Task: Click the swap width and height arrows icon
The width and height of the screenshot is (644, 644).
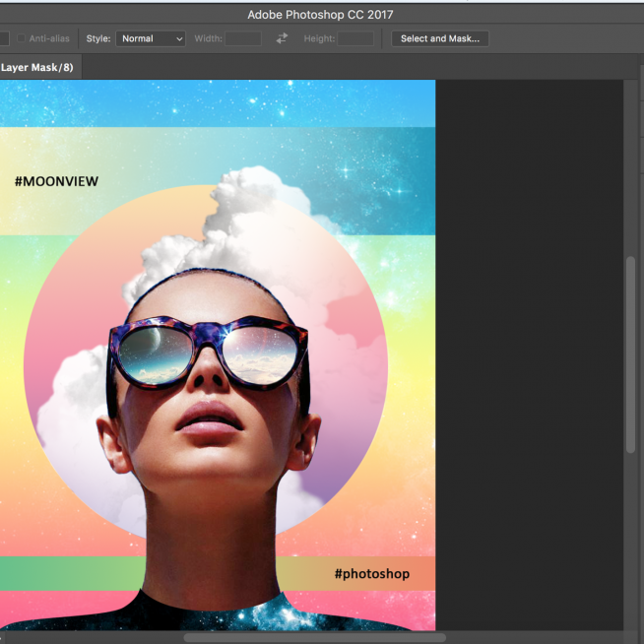Action: point(282,38)
